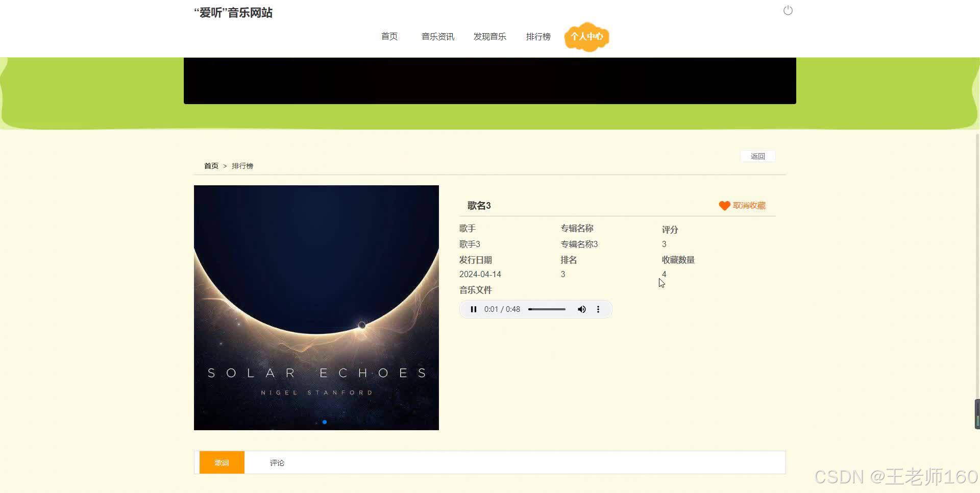Open the 首页 navigation menu item
The image size is (980, 493).
pyautogui.click(x=389, y=37)
